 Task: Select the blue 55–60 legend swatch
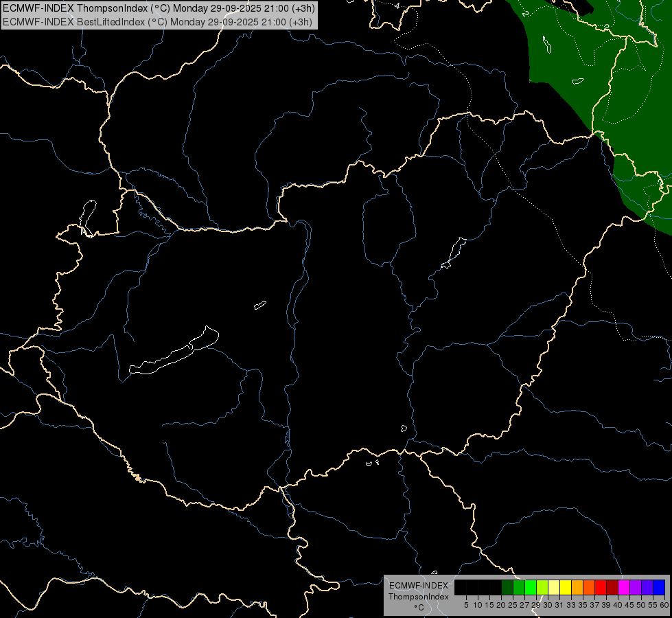pos(659,587)
